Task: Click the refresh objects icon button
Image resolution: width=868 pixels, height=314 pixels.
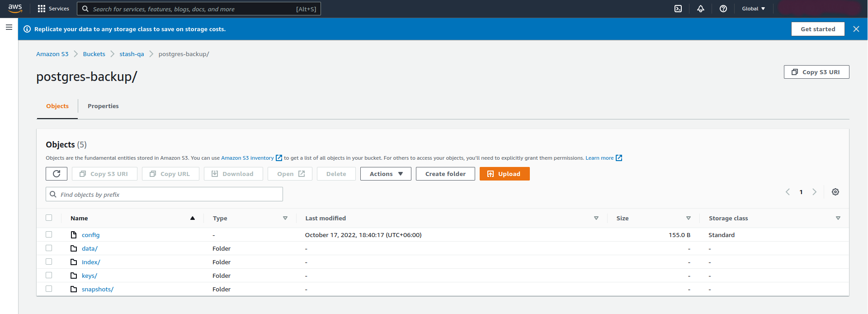Action: pyautogui.click(x=57, y=174)
